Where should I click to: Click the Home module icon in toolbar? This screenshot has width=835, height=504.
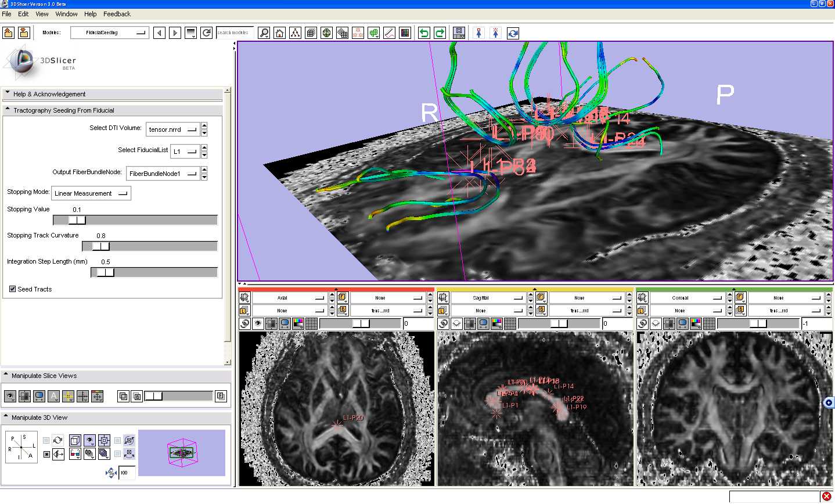(x=280, y=33)
